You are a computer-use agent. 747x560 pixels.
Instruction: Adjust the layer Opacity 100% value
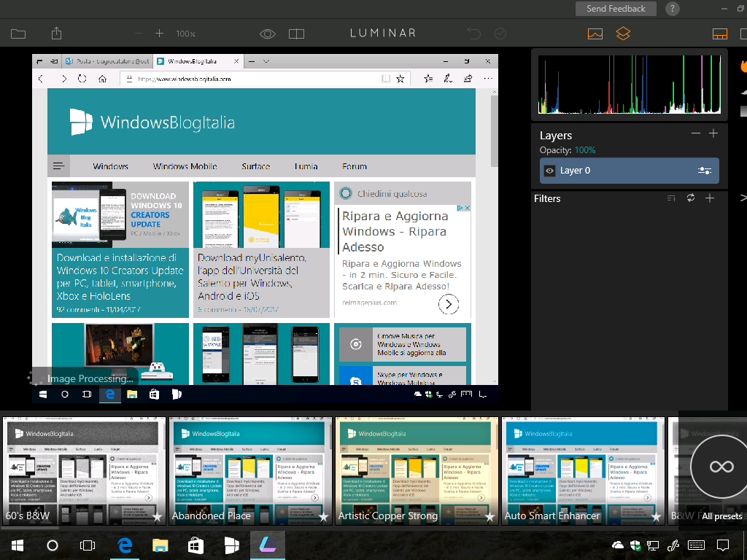tap(585, 150)
